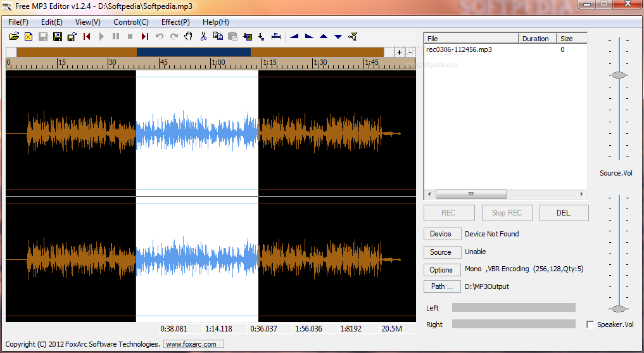This screenshot has width=644, height=353.
Task: Select the hand pan tool
Action: pos(189,37)
